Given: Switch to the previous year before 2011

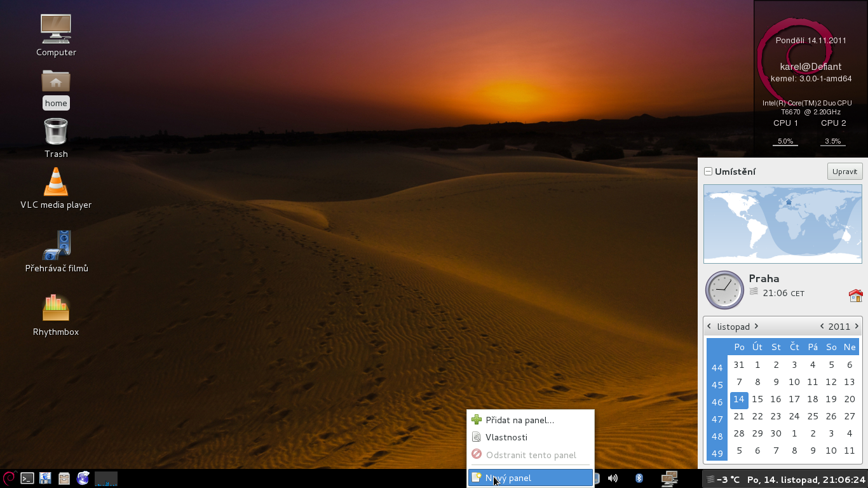Looking at the screenshot, I should click(x=822, y=327).
